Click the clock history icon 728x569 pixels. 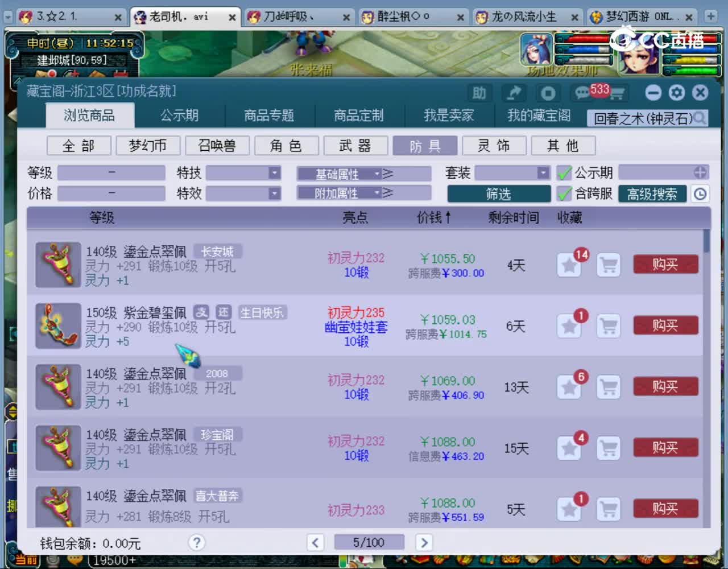pos(700,194)
